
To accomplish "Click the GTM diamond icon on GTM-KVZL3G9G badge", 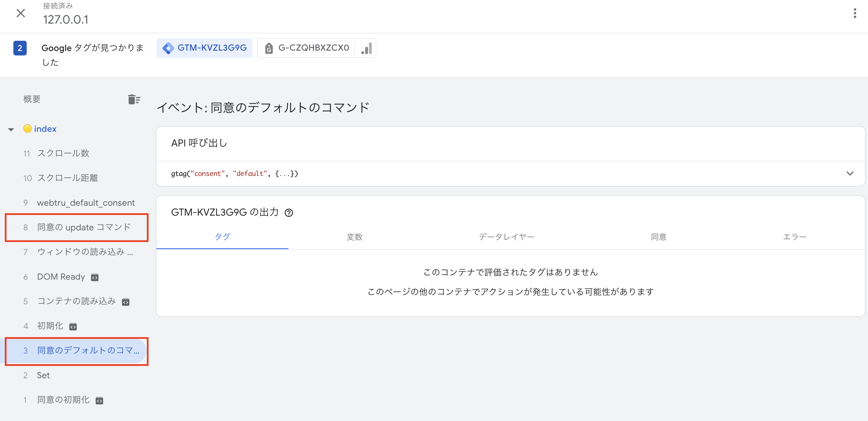I will pyautogui.click(x=168, y=48).
